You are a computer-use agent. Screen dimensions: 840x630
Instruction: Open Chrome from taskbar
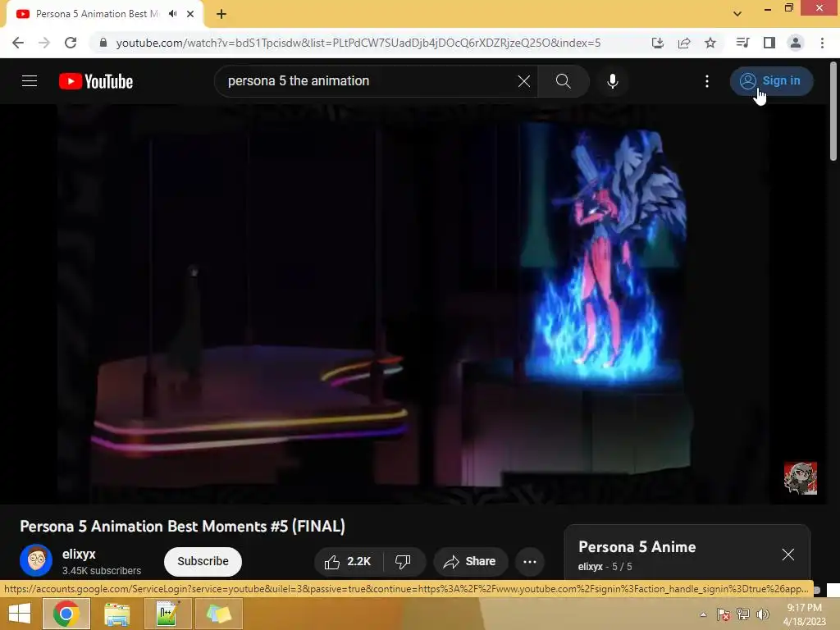click(66, 614)
